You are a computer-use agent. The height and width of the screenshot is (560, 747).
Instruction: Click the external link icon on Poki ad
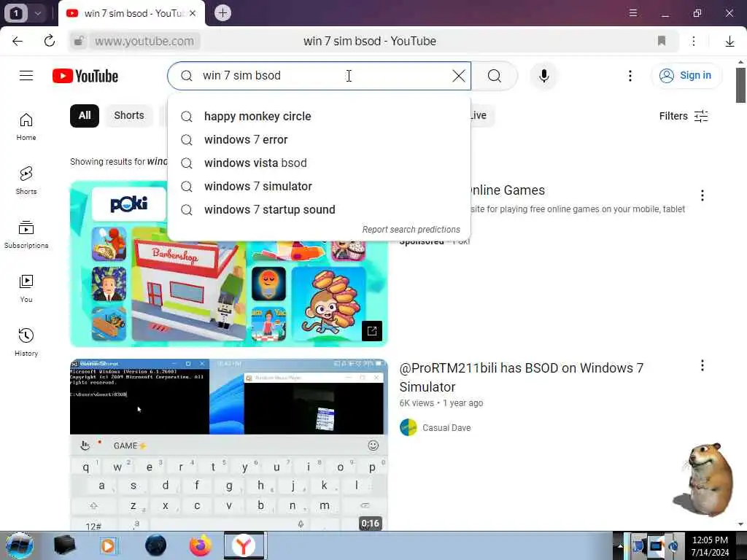point(371,331)
